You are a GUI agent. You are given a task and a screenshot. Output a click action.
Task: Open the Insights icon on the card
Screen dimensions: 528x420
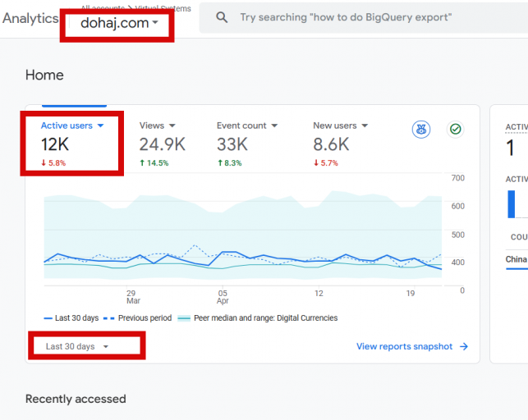click(421, 130)
